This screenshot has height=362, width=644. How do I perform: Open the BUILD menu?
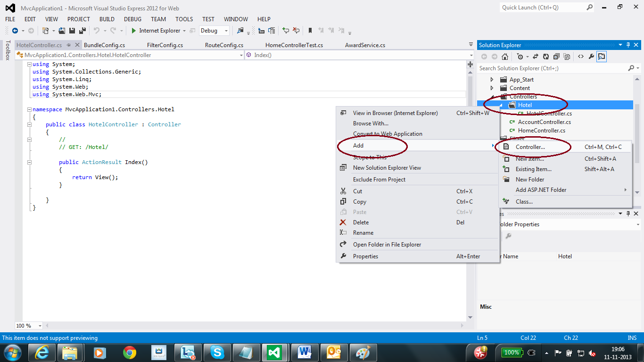click(x=107, y=19)
